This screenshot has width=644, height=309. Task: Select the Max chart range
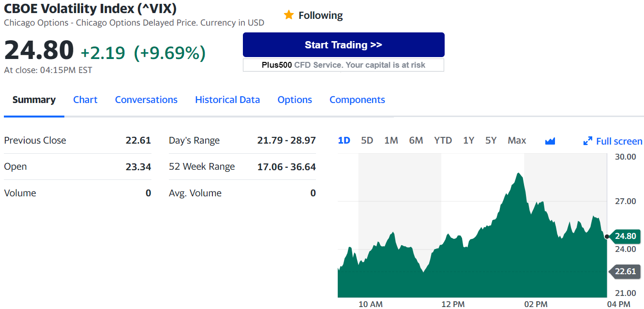517,140
